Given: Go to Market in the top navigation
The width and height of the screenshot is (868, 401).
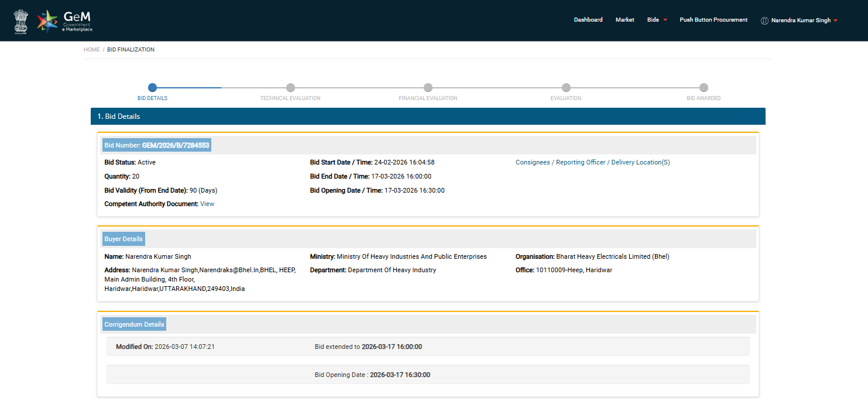Looking at the screenshot, I should tap(625, 20).
